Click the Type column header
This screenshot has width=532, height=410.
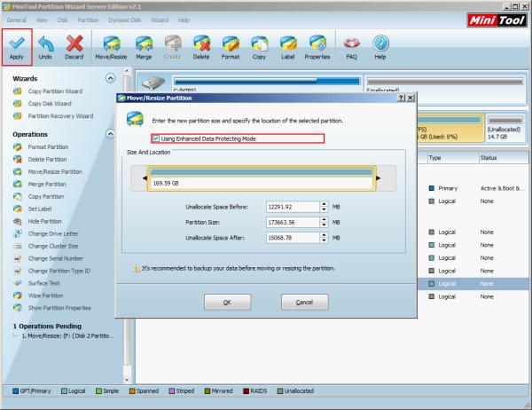(x=453, y=158)
